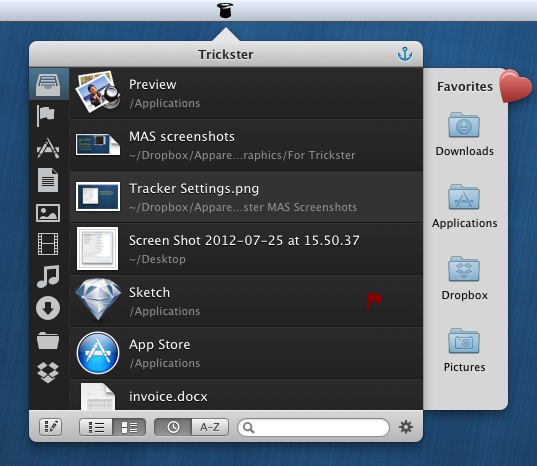
Task: Click /Applications path under Sketch
Action: (165, 311)
